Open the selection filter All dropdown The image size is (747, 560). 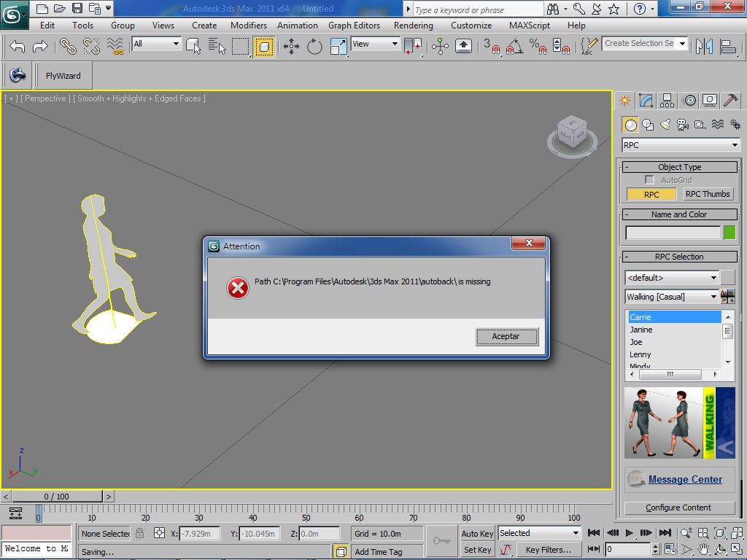point(156,44)
